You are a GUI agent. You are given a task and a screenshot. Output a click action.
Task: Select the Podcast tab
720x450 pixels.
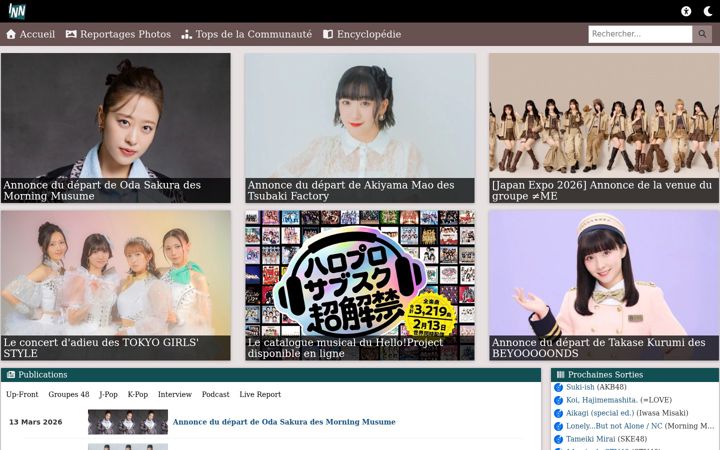click(215, 394)
